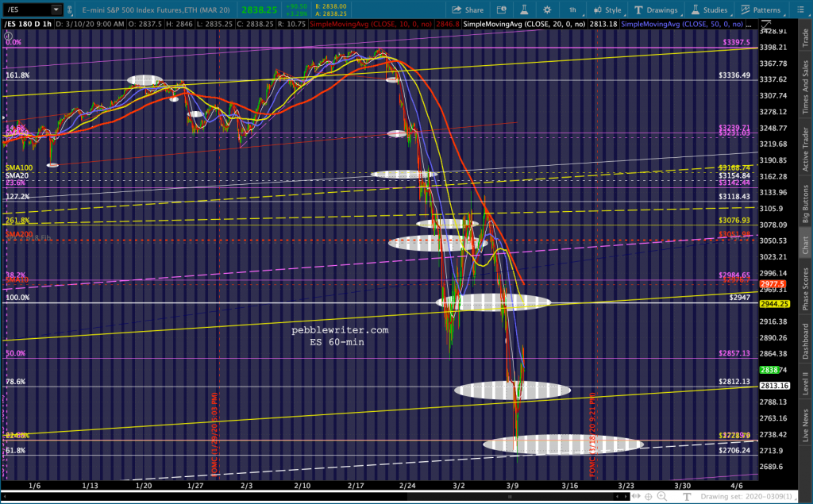Toggle the crosshair pan icon

click(648, 496)
